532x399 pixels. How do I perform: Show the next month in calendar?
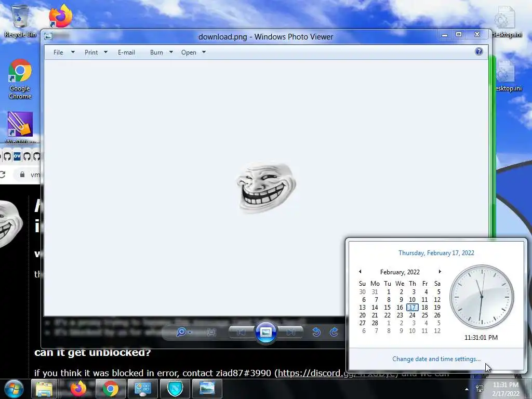[440, 272]
